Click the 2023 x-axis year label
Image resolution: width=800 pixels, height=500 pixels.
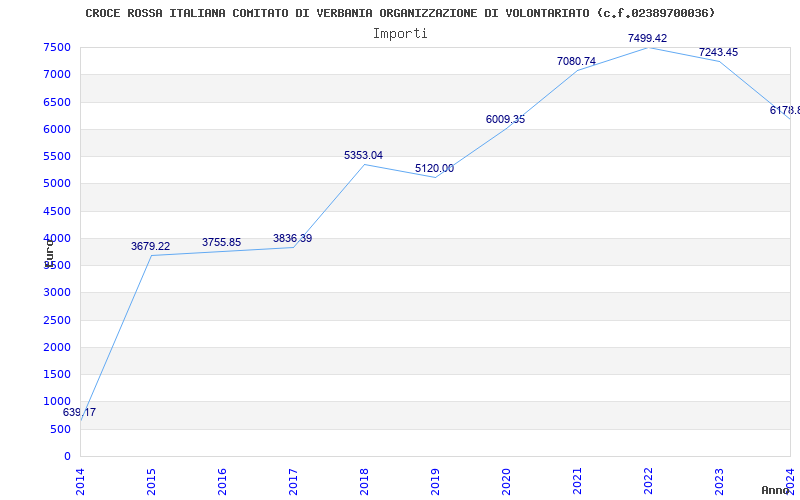point(718,482)
